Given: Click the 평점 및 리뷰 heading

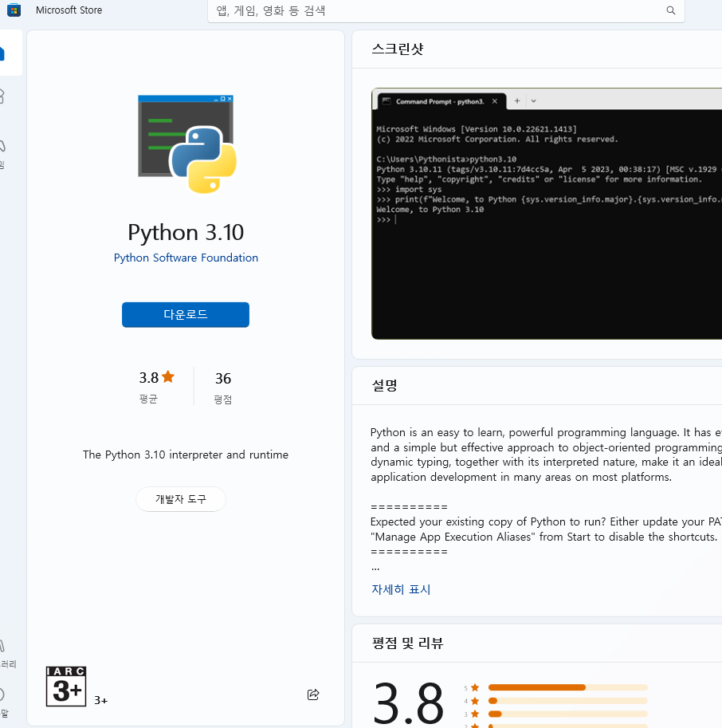Looking at the screenshot, I should coord(407,643).
